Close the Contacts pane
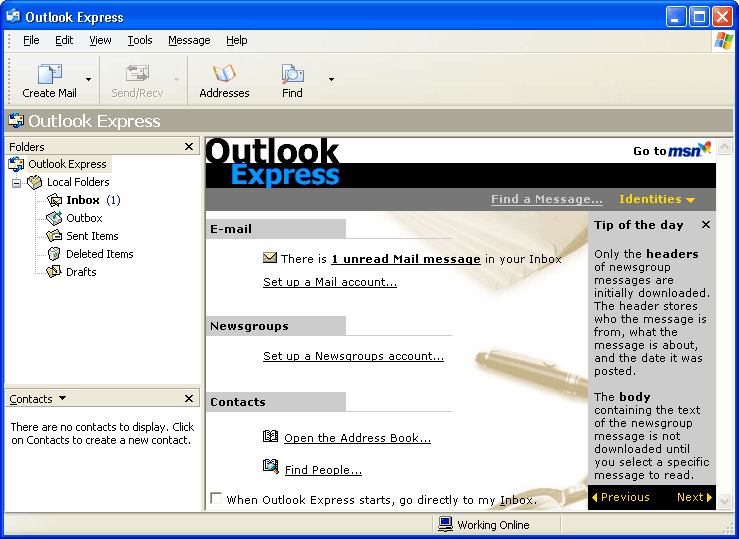 [x=189, y=399]
